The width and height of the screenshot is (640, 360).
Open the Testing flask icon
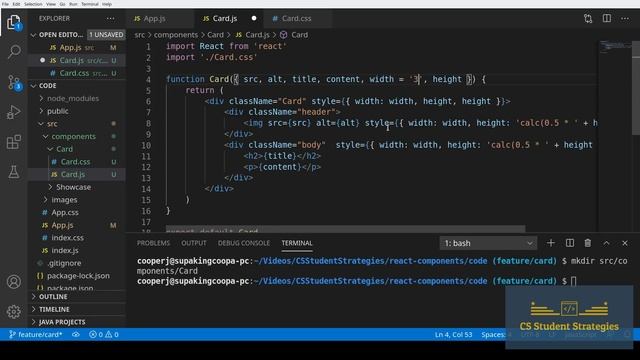[x=14, y=172]
